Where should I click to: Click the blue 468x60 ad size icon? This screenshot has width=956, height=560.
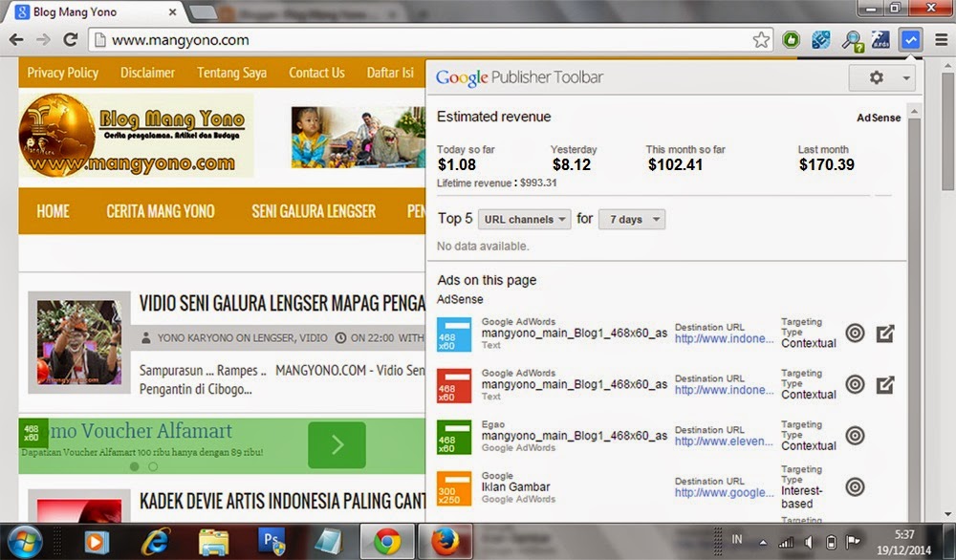pos(453,334)
